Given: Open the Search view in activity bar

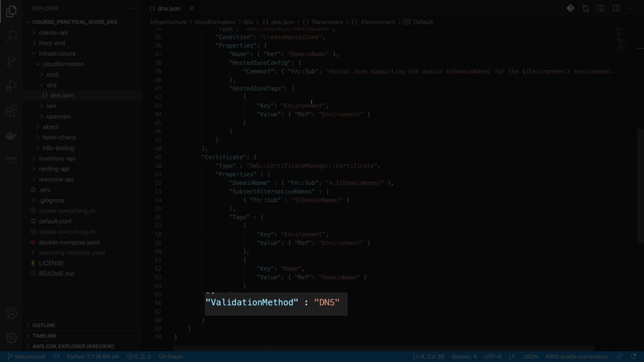Looking at the screenshot, I should click(x=11, y=36).
